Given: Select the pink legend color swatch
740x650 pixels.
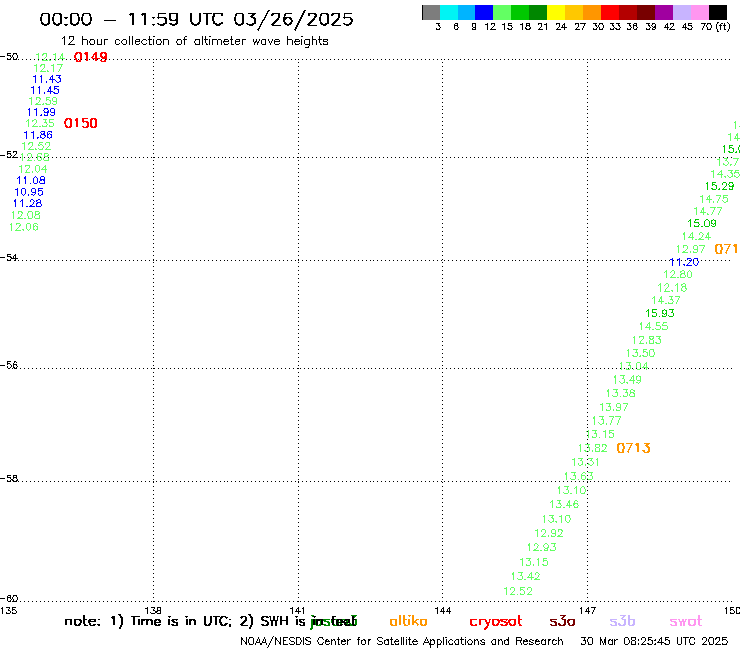Looking at the screenshot, I should pos(699,12).
